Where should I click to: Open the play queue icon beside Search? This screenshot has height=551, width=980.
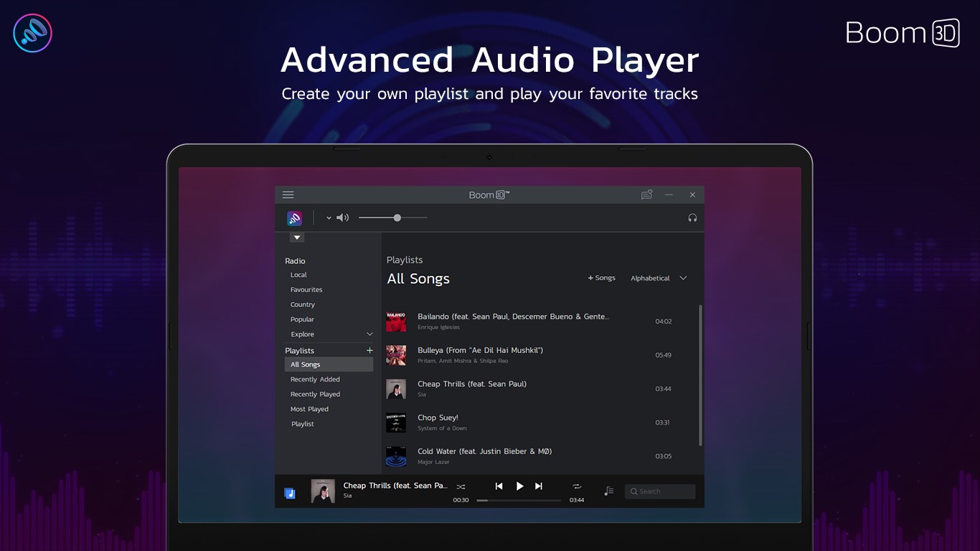tap(609, 491)
